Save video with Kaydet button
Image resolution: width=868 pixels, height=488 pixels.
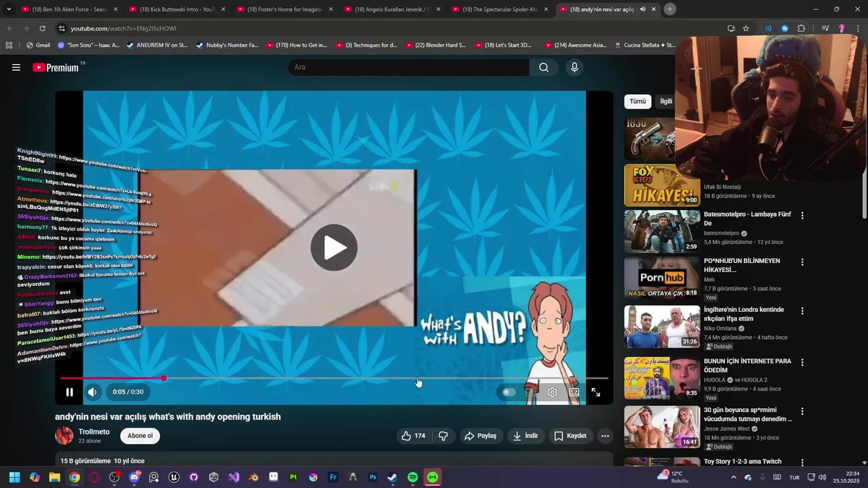[570, 436]
